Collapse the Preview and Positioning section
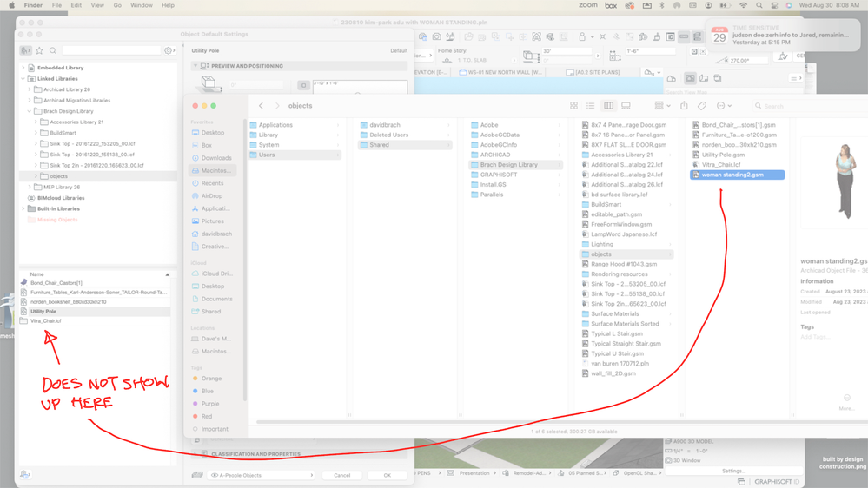Viewport: 868px width, 488px height. point(195,66)
